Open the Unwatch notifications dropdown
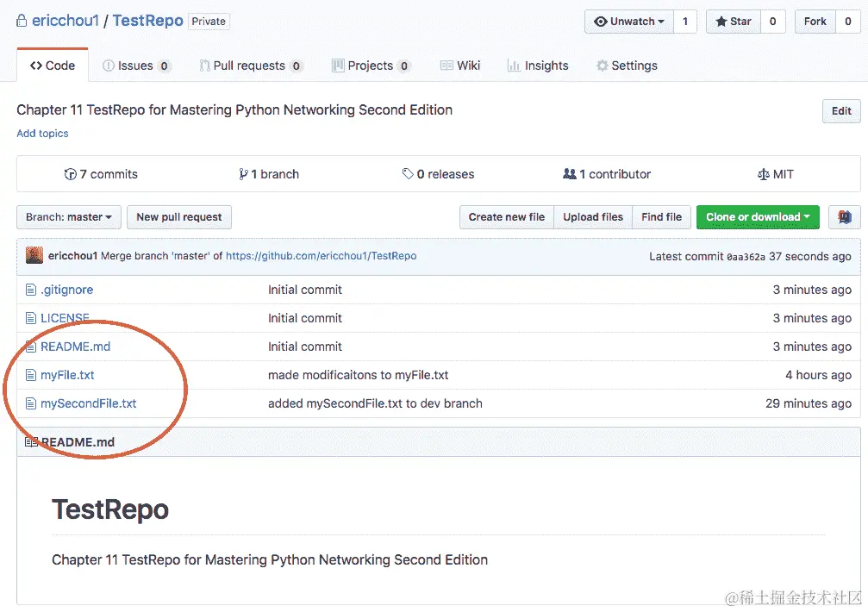868x612 pixels. click(628, 22)
